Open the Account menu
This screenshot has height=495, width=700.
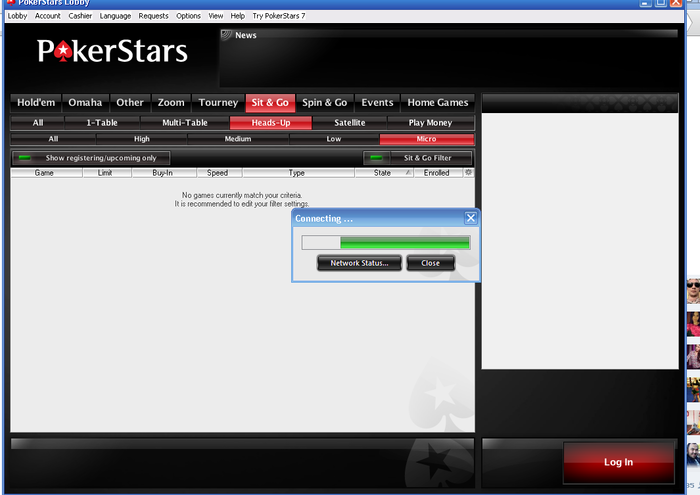click(x=47, y=16)
